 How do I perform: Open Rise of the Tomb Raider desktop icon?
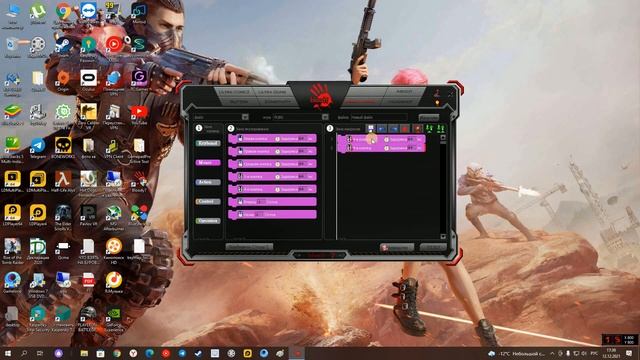pyautogui.click(x=12, y=249)
